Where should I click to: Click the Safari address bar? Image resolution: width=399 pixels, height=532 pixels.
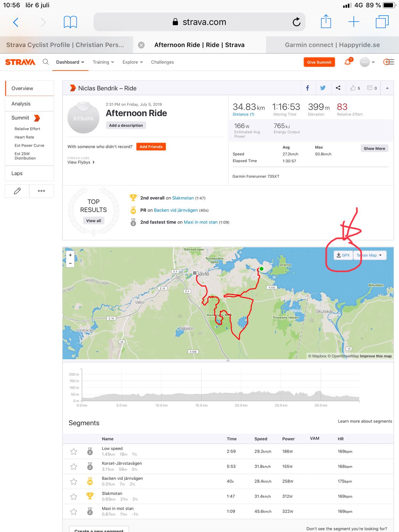[199, 22]
